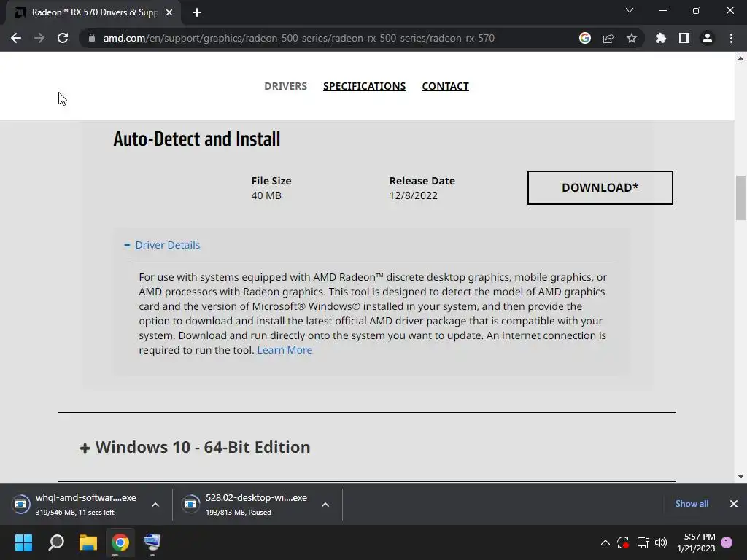This screenshot has height=560, width=747.
Task: Click the Auto-Detect and Install heading
Action: 197,139
